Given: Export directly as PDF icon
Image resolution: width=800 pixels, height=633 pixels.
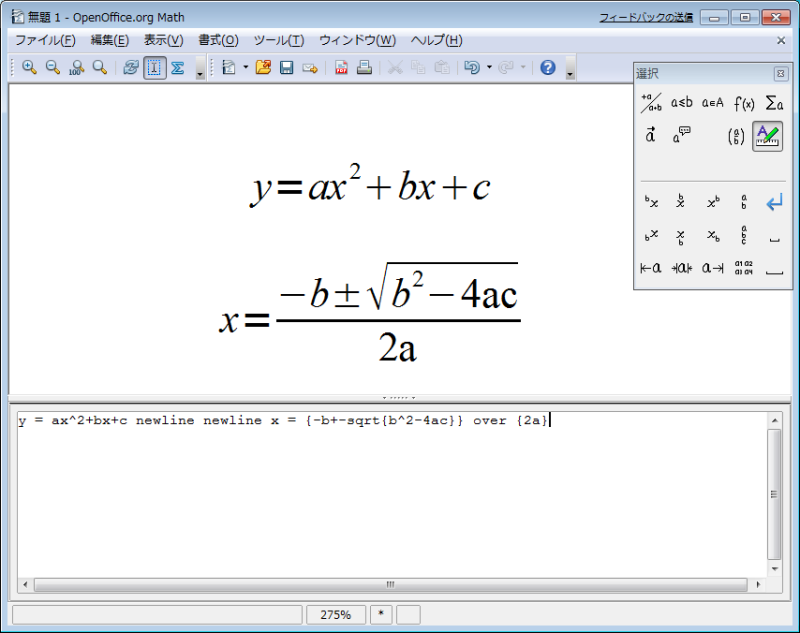Looking at the screenshot, I should click(341, 67).
